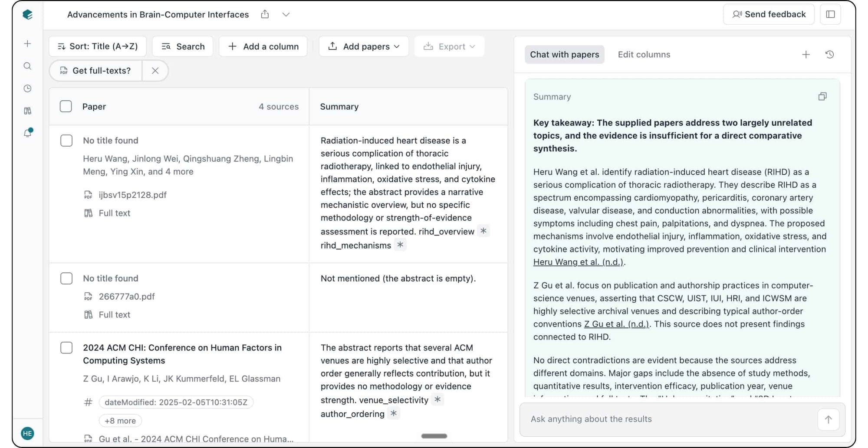Switch to Chat with papers tab

564,55
